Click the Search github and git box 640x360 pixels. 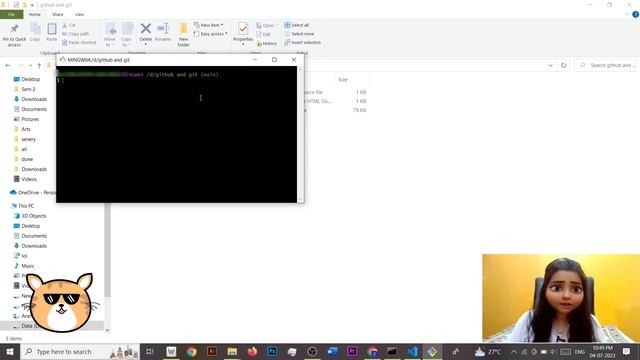tap(606, 65)
